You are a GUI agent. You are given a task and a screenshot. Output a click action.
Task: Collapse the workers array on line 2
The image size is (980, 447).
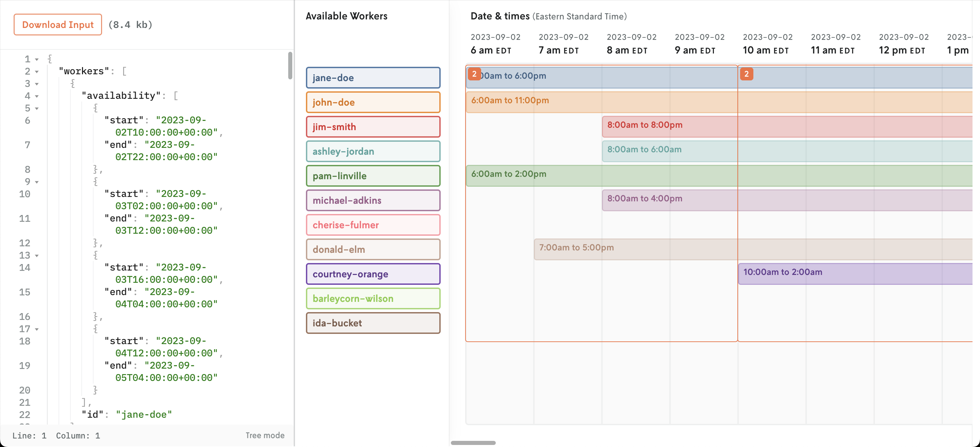pos(37,72)
